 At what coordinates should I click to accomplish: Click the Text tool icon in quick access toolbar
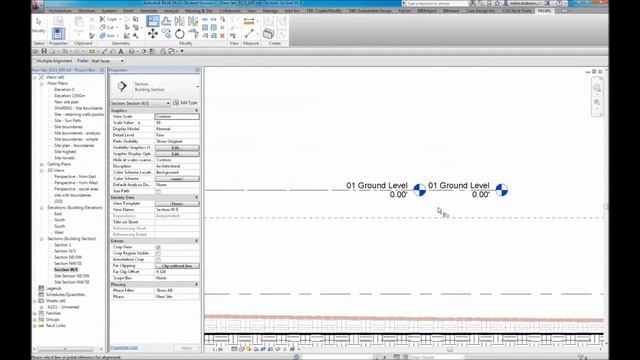coord(121,51)
